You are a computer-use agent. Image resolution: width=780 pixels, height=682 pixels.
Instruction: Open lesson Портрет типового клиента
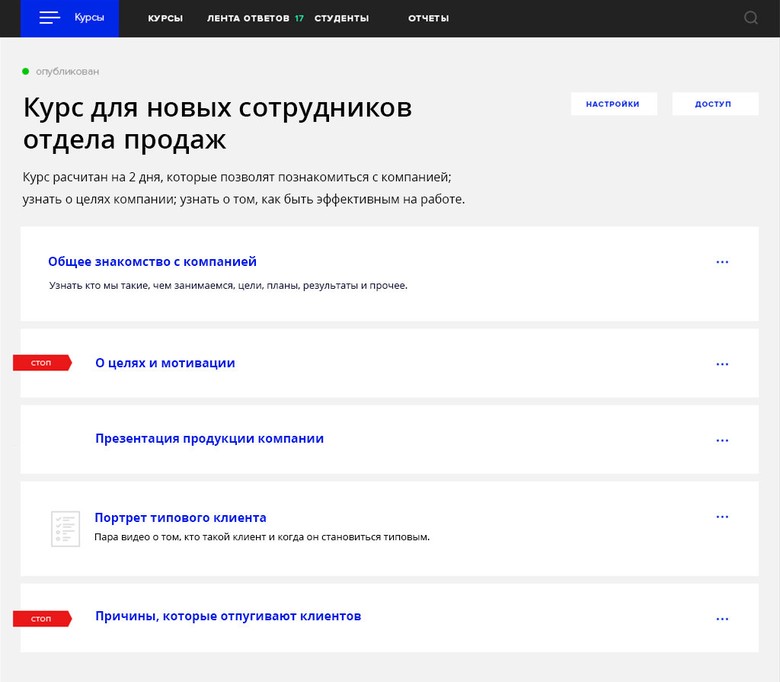pyautogui.click(x=180, y=518)
